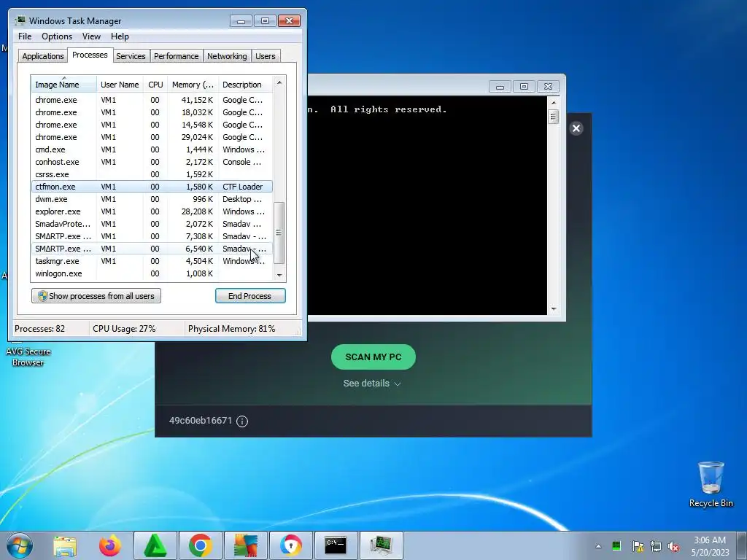Launch Firefox from the taskbar
Screen dimensions: 747x560
click(110, 545)
